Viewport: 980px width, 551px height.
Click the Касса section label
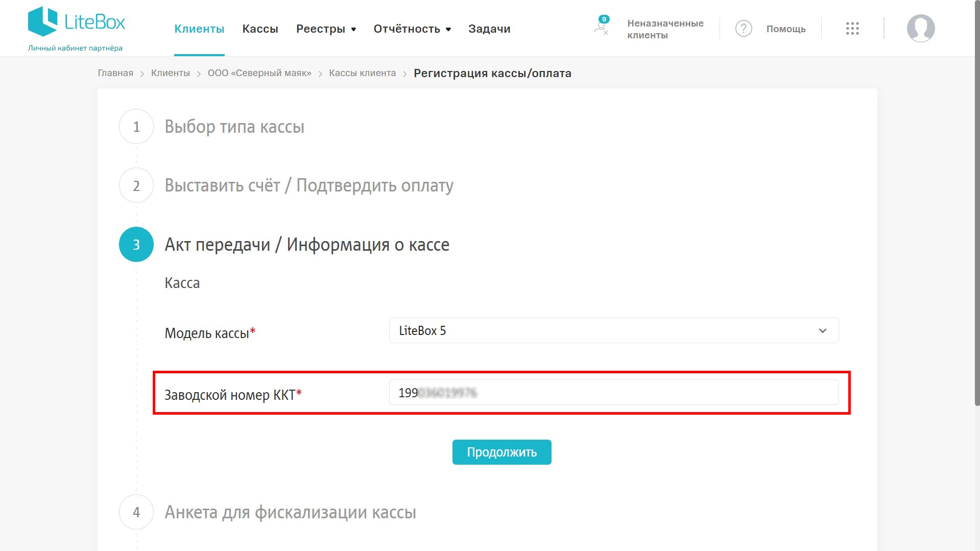182,283
